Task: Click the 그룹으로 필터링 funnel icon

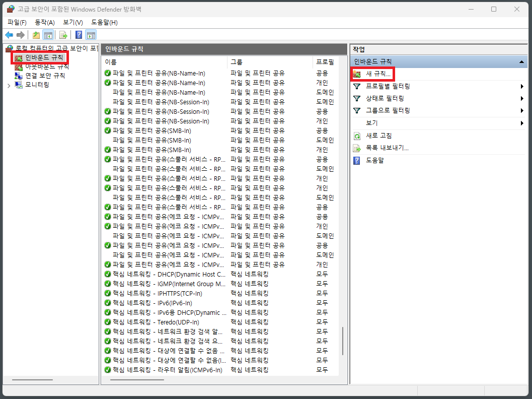Action: [x=357, y=110]
